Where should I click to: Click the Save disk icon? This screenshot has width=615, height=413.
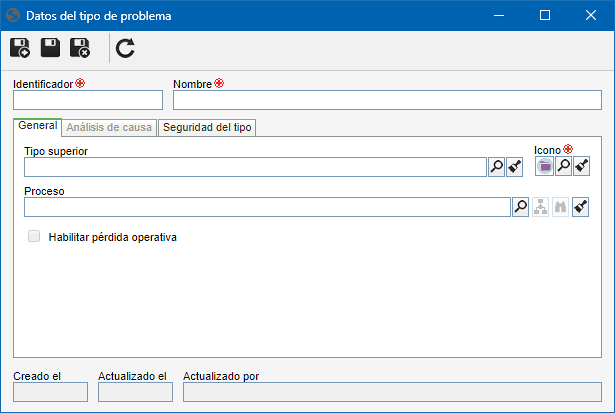point(50,48)
